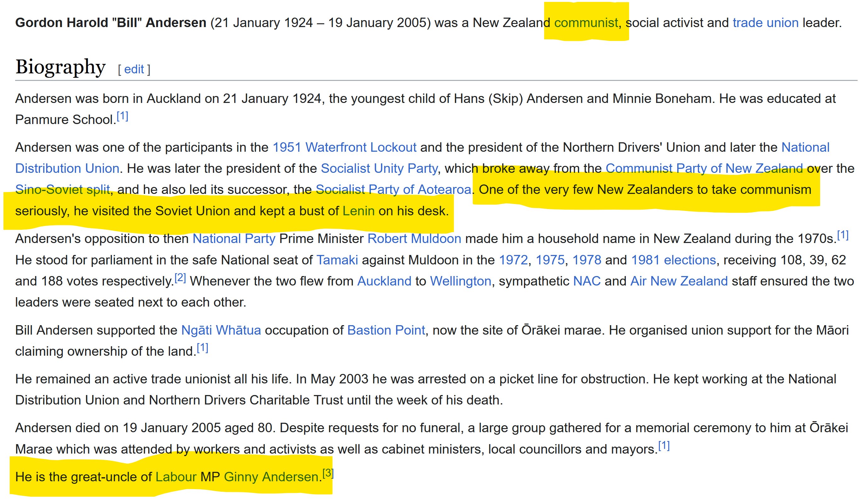Click the 'Biography' section heading

pos(61,67)
